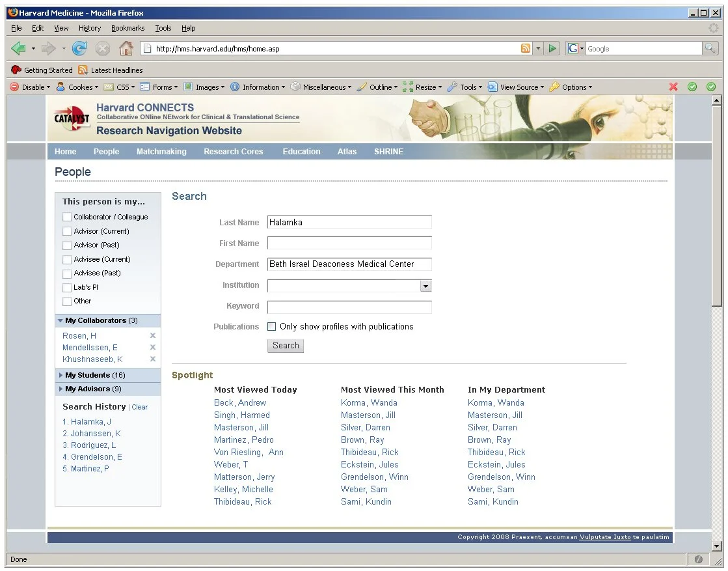The width and height of the screenshot is (728, 571).
Task: Open the Disable developer toolbar menu
Action: tap(30, 87)
